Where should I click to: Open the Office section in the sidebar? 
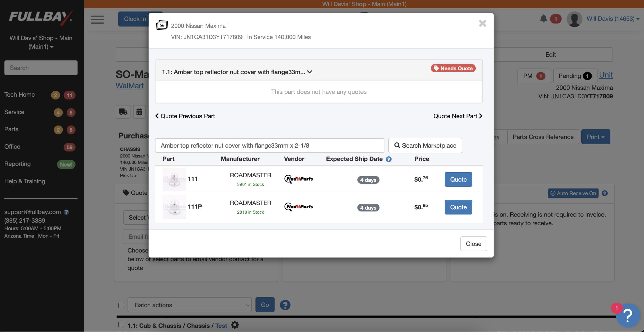[x=12, y=147]
